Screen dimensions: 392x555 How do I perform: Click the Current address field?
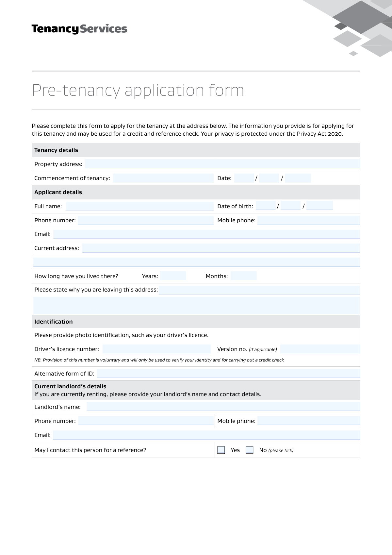point(221,248)
